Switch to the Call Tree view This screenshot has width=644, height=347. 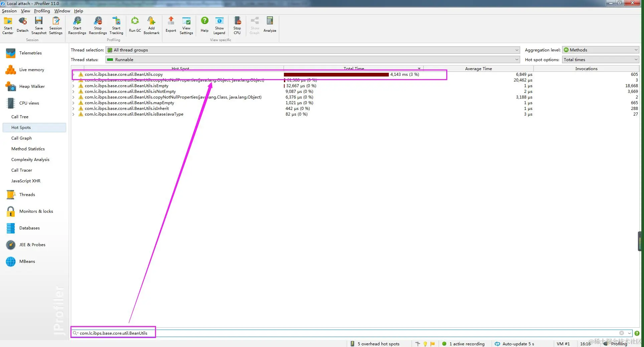click(x=20, y=117)
